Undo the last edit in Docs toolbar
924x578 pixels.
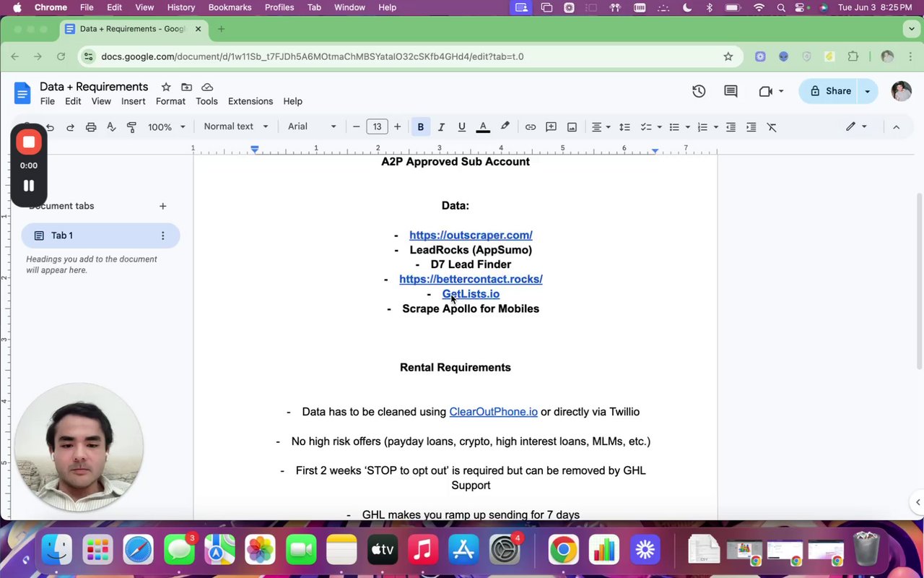coord(50,127)
